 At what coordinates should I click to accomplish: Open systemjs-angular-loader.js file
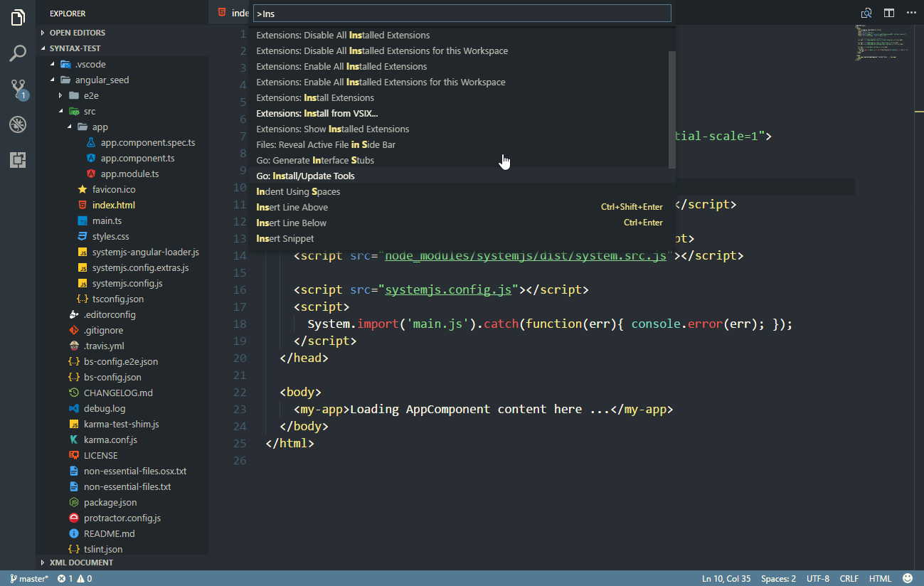(146, 252)
